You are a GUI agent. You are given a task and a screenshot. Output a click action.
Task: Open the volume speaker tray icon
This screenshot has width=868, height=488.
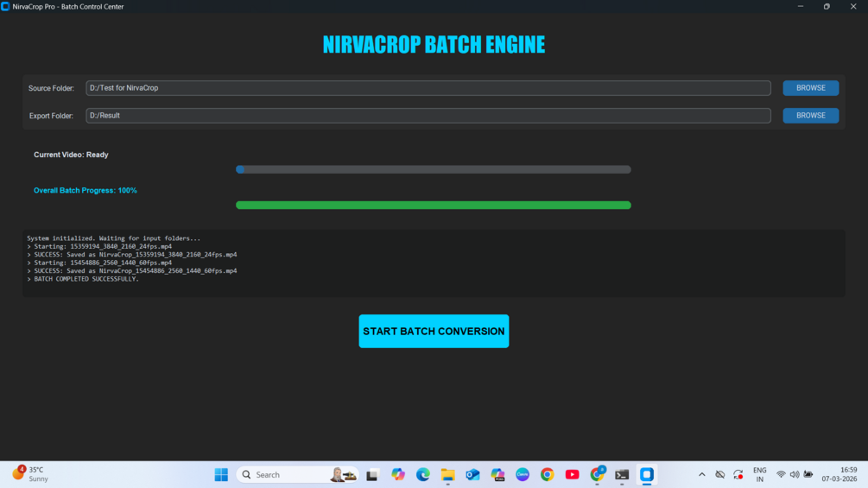[x=795, y=475]
